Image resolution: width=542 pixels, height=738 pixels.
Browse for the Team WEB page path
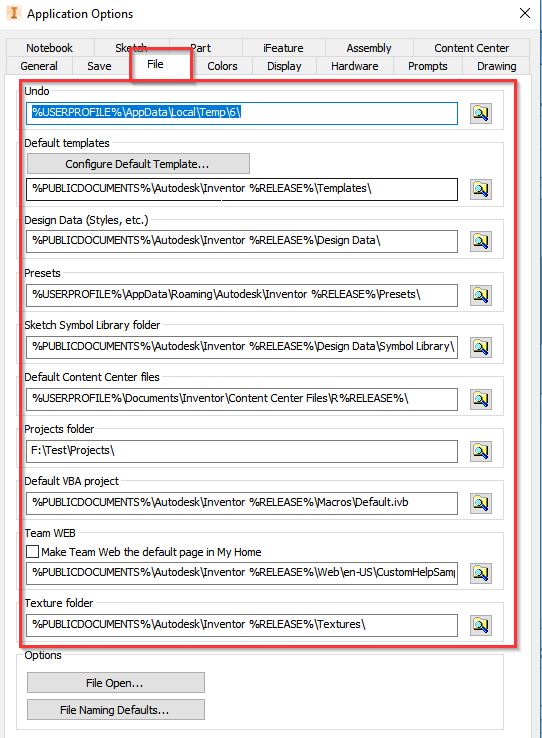tap(481, 573)
